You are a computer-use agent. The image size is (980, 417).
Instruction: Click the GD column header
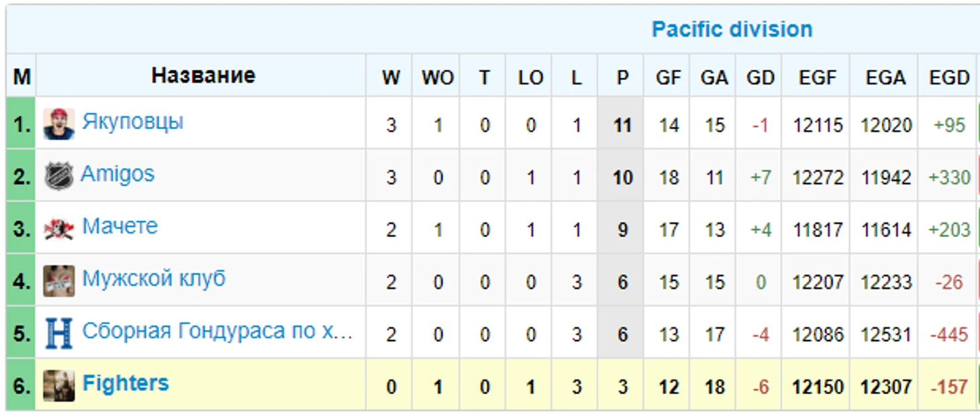(x=760, y=78)
